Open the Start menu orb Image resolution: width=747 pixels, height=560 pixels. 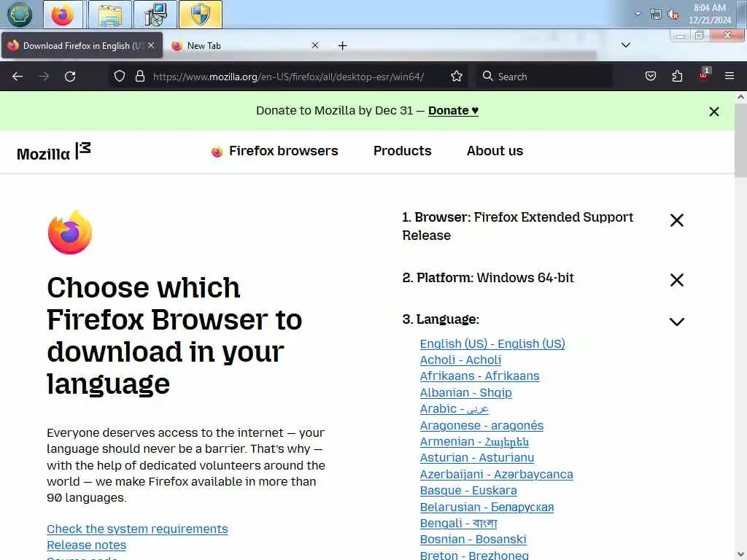point(19,15)
